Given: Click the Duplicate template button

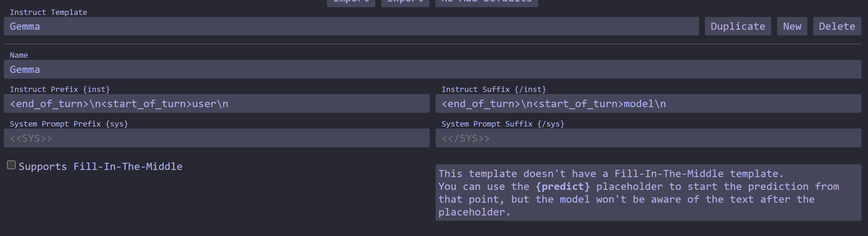Looking at the screenshot, I should pyautogui.click(x=738, y=26).
